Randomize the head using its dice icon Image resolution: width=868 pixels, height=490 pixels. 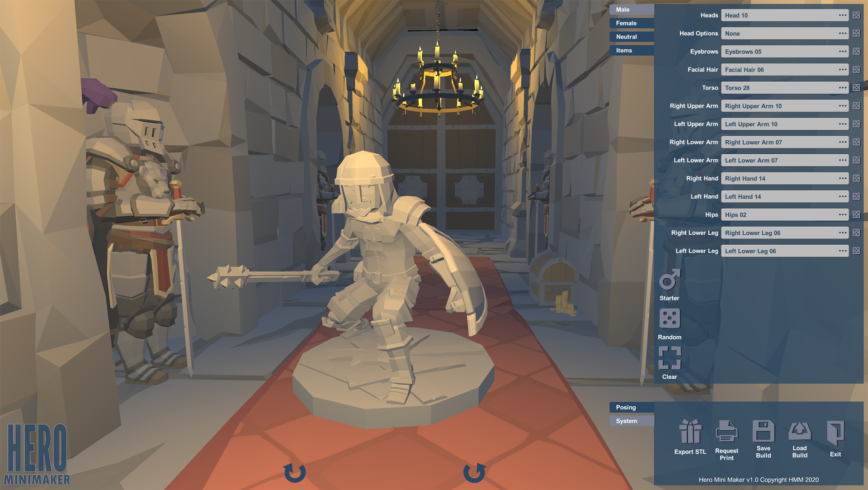(x=856, y=15)
